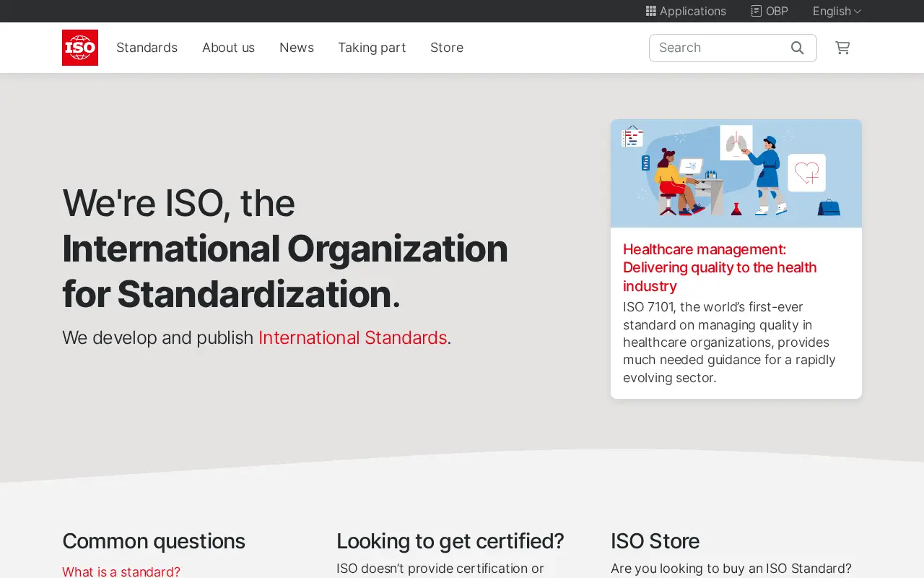The width and height of the screenshot is (924, 578).
Task: Open the OBP document icon
Action: pyautogui.click(x=756, y=11)
